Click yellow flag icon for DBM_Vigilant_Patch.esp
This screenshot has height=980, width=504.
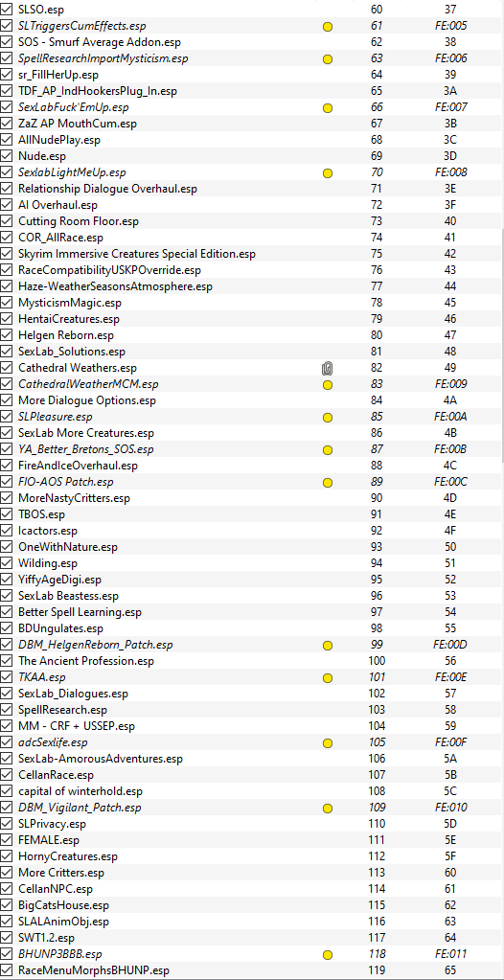[x=327, y=809]
